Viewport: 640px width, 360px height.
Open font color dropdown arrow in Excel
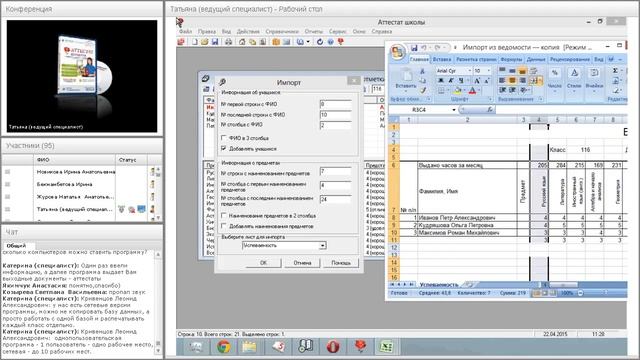pos(479,90)
